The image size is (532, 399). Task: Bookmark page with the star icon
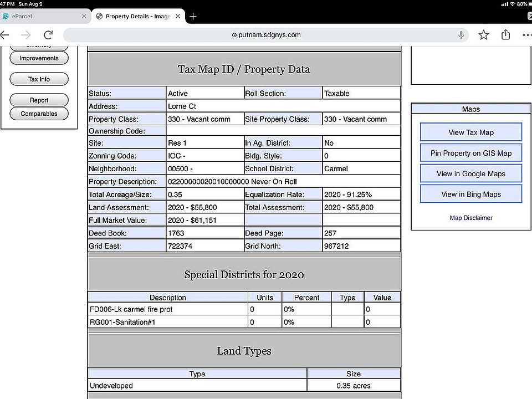483,34
